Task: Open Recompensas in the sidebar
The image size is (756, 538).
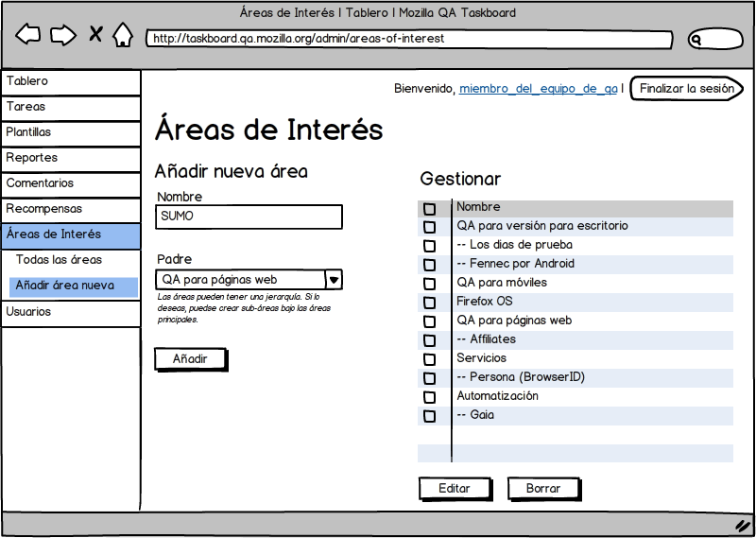Action: pyautogui.click(x=71, y=210)
